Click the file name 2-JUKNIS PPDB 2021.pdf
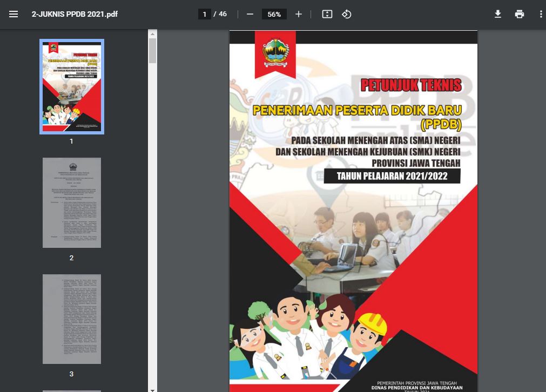Viewport: 546px width, 392px height. point(75,14)
